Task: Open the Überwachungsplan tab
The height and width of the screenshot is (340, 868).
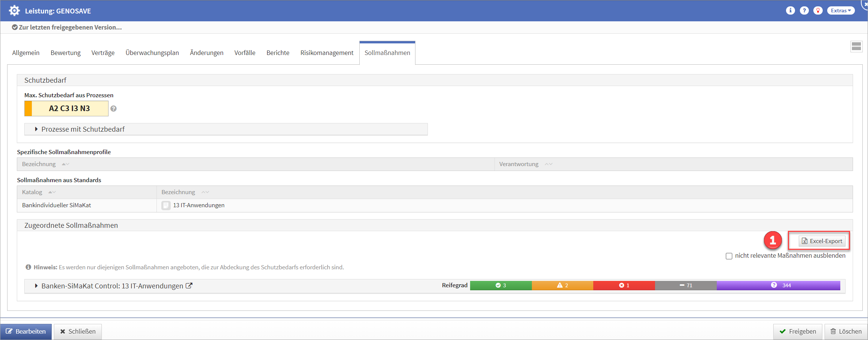Action: click(x=152, y=53)
